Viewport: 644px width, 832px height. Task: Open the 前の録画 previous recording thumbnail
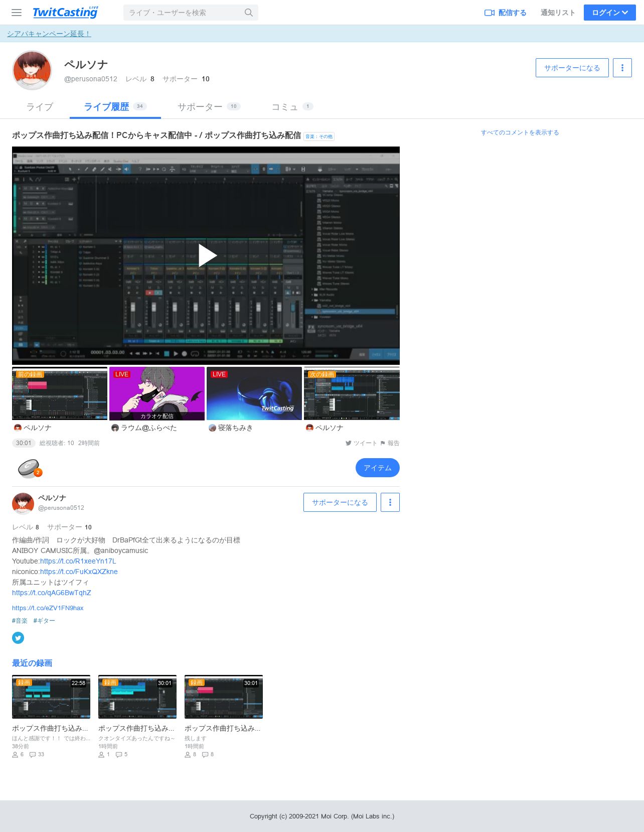click(x=60, y=393)
